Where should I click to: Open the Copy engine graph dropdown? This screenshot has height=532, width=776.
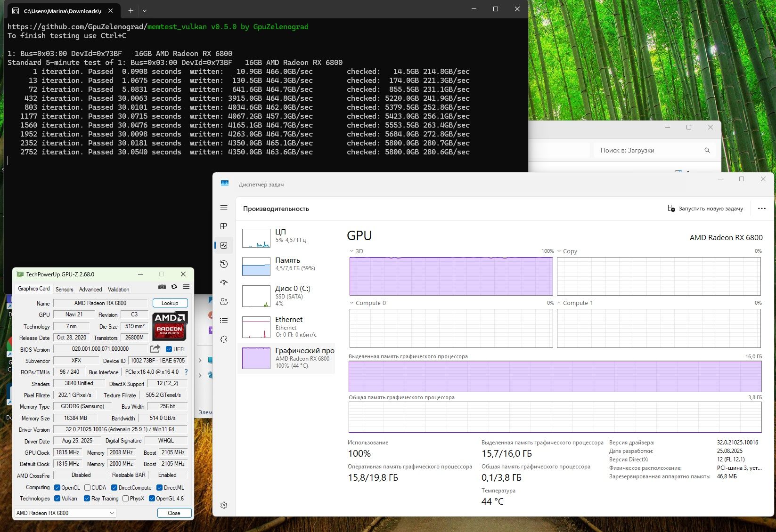point(559,251)
